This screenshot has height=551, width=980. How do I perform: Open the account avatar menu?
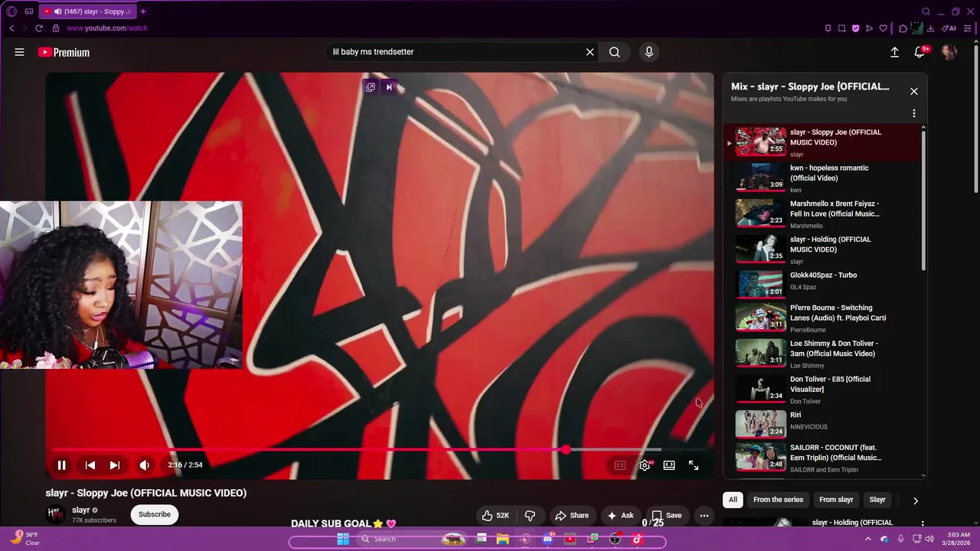(x=949, y=52)
